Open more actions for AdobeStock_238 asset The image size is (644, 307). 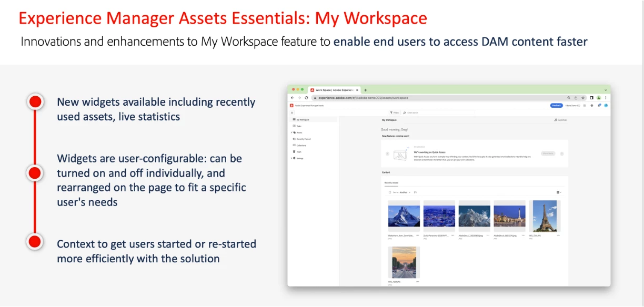(488, 236)
